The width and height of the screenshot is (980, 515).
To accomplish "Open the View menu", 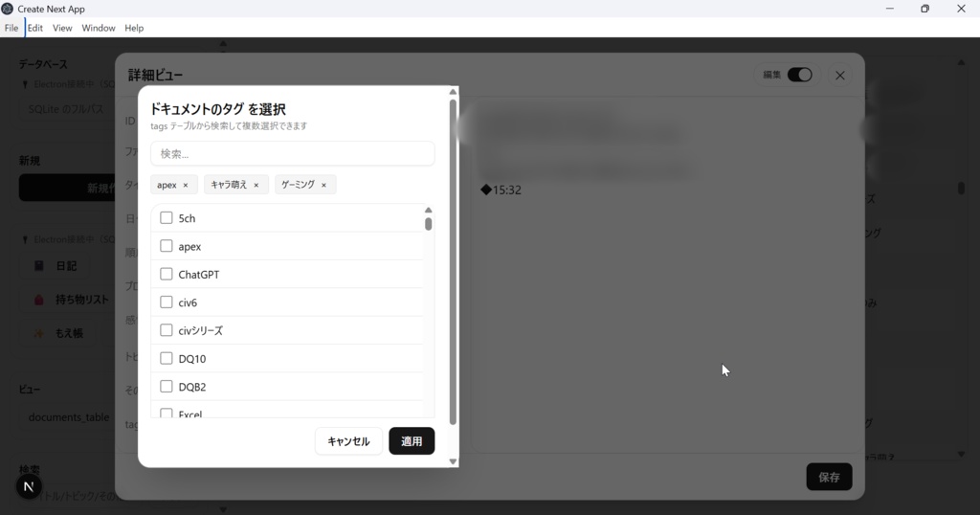I will click(62, 28).
